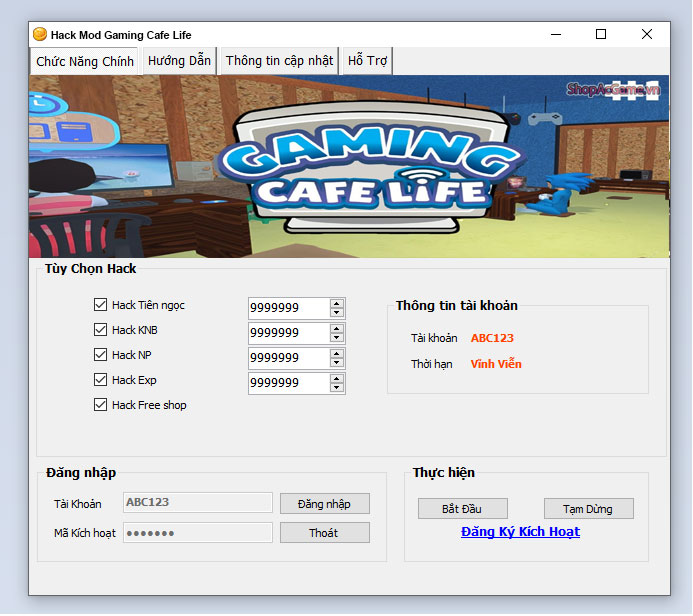This screenshot has height=616, width=693.
Task: Click the ABC123 account name text
Action: point(492,338)
